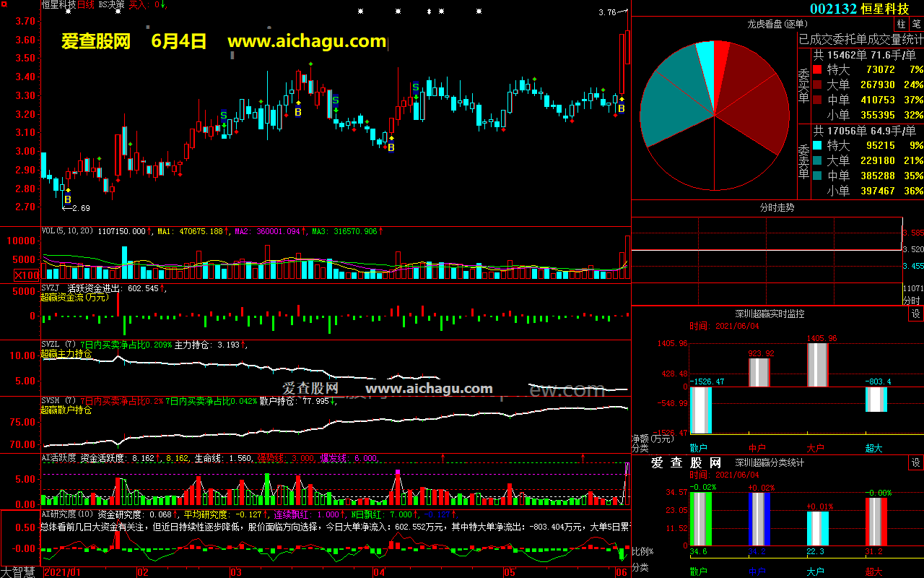Click the 05 month on time axis

coord(510,572)
